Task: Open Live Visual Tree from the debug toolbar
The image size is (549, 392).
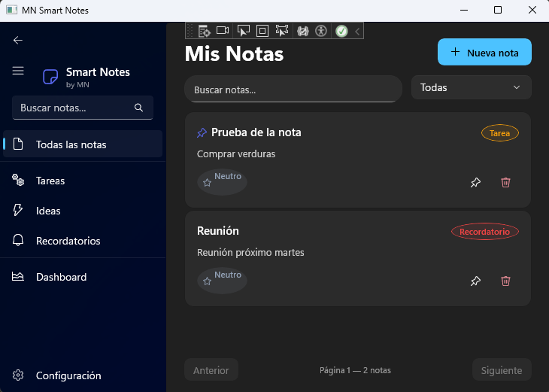Action: 204,31
